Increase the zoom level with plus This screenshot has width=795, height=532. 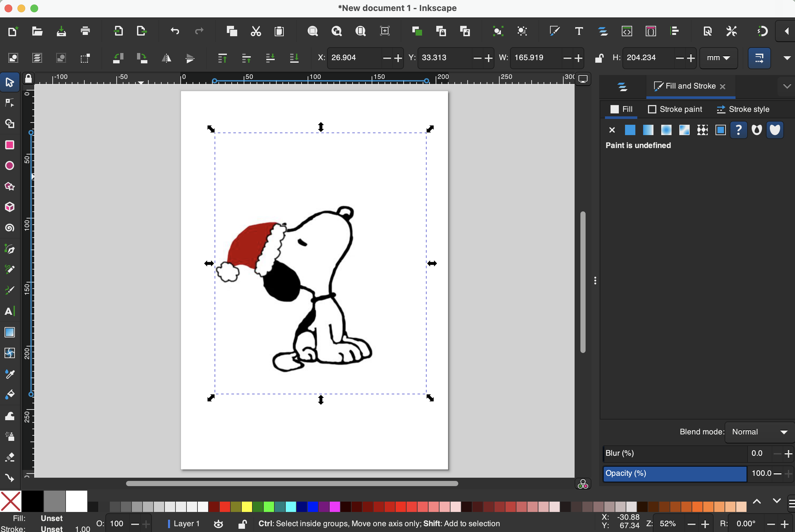[x=705, y=524]
